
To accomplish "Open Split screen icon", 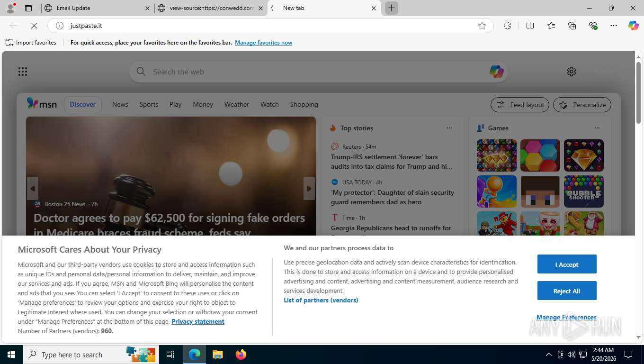I will (530, 26).
